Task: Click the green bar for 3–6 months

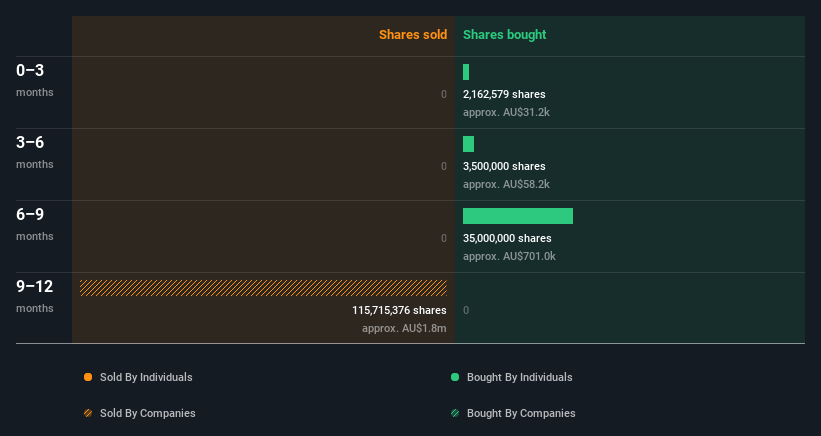Action: tap(469, 144)
